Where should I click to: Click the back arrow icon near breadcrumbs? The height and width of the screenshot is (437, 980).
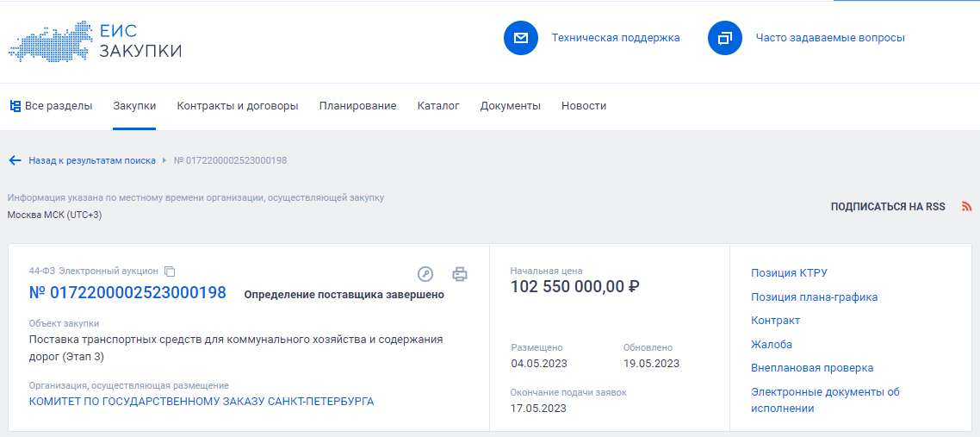tap(15, 160)
